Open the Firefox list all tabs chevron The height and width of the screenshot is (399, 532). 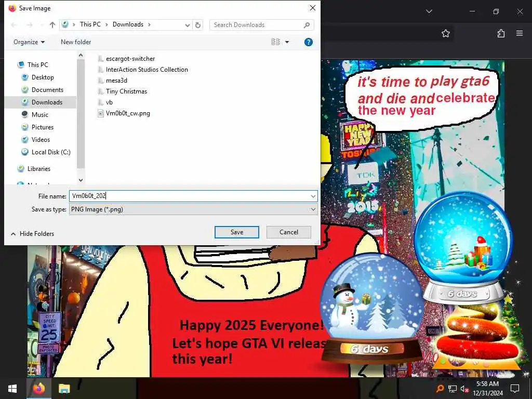pyautogui.click(x=429, y=11)
